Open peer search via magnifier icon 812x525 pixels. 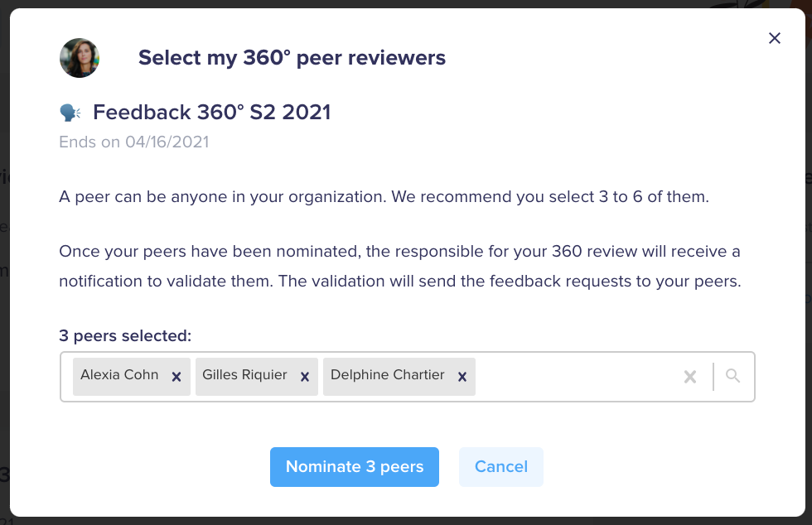[x=732, y=375]
